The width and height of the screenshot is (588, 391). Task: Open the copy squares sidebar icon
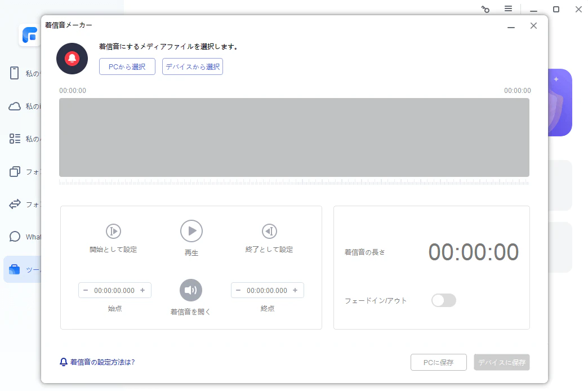point(15,171)
